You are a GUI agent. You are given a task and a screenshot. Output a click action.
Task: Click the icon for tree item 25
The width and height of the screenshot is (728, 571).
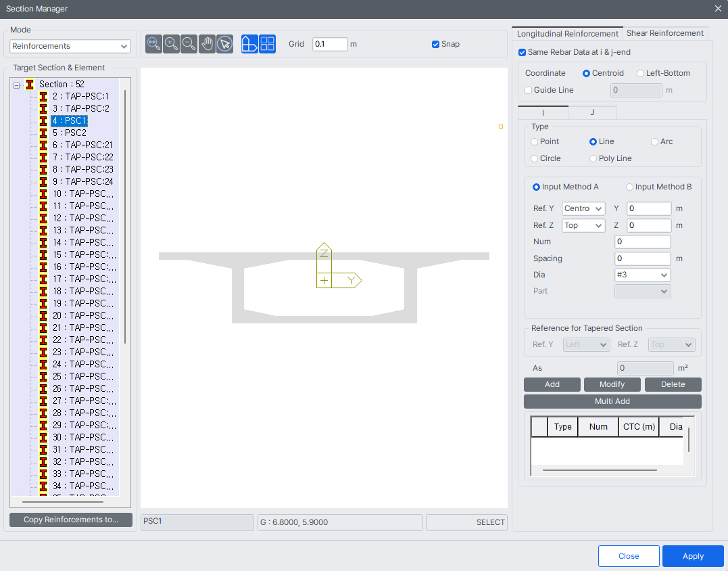click(43, 376)
